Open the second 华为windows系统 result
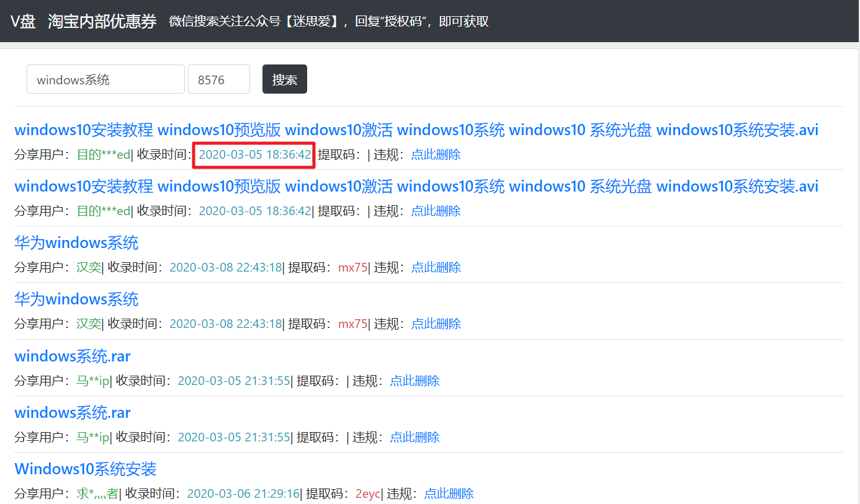Screen dimensions: 860x504 coord(76,299)
